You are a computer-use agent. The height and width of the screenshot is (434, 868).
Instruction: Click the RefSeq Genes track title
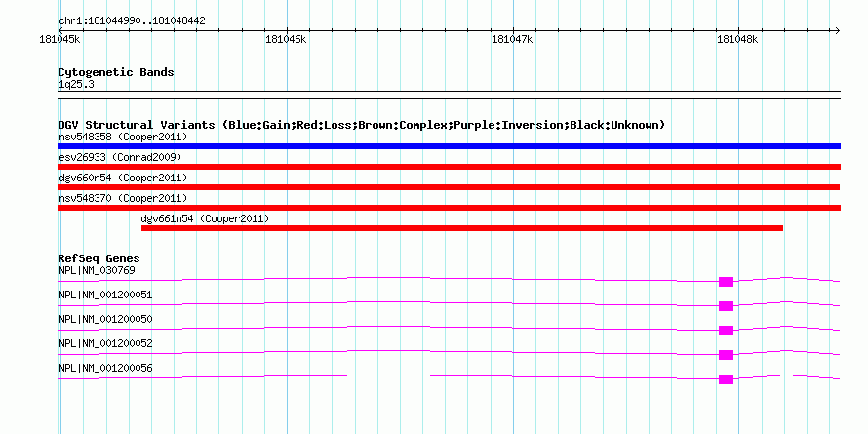(x=99, y=258)
